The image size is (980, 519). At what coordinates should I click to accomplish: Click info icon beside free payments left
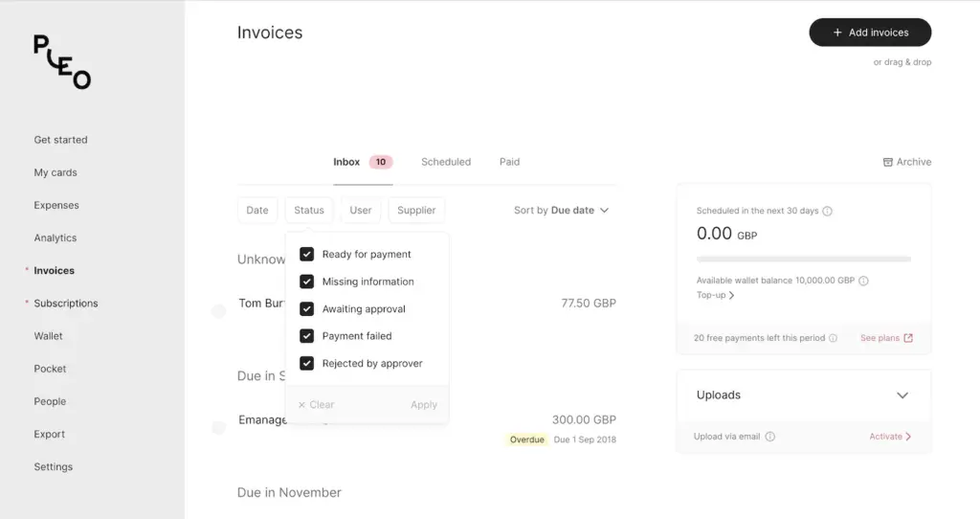click(833, 338)
